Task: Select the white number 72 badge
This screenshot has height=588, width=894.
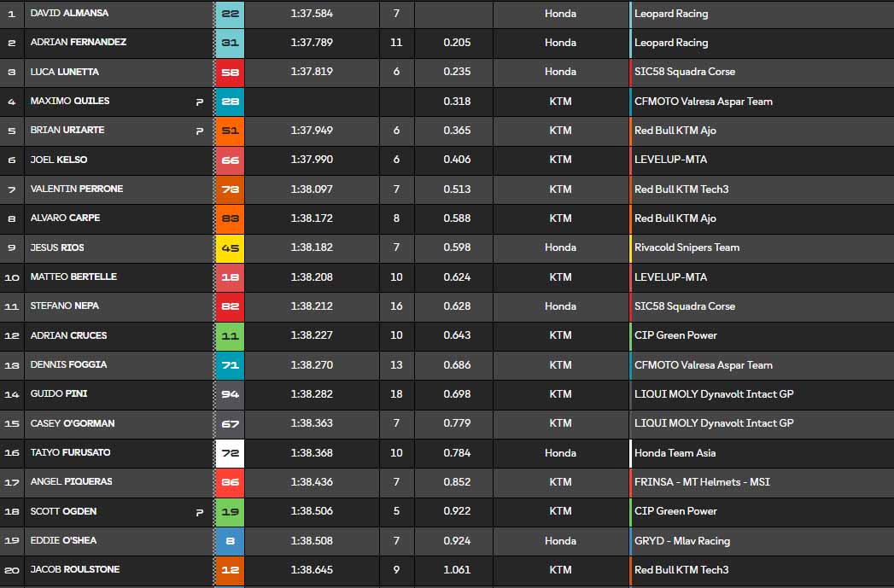Action: coord(230,453)
